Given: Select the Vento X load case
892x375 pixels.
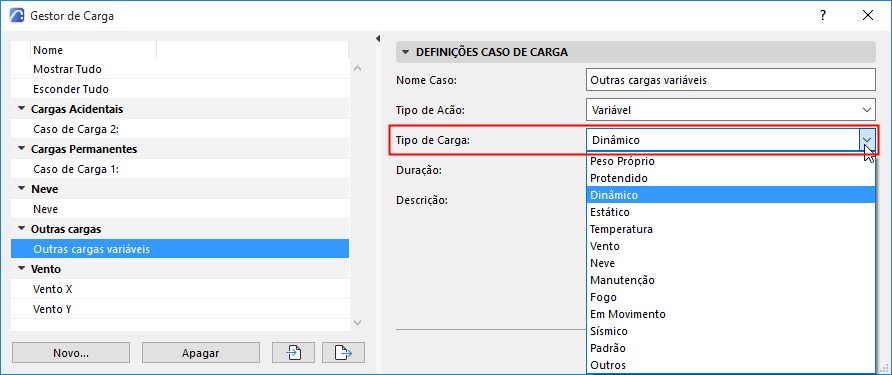Looking at the screenshot, I should pos(180,289).
